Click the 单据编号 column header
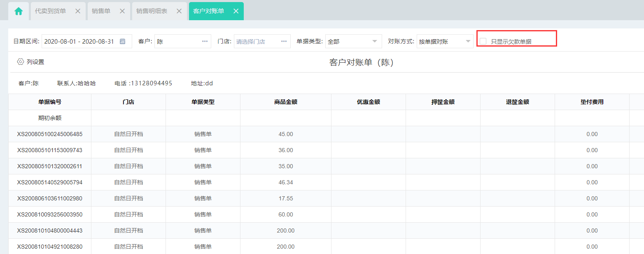This screenshot has width=644, height=254. coord(50,102)
